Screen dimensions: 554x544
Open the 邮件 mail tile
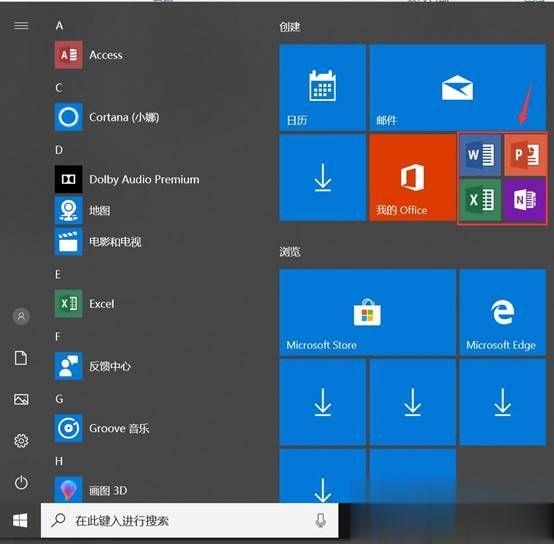[x=458, y=87]
